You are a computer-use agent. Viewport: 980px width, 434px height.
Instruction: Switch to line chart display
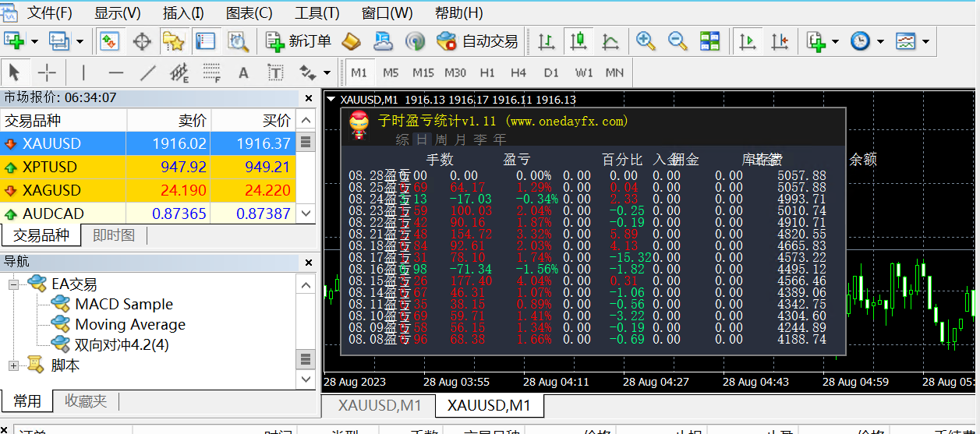tap(610, 41)
